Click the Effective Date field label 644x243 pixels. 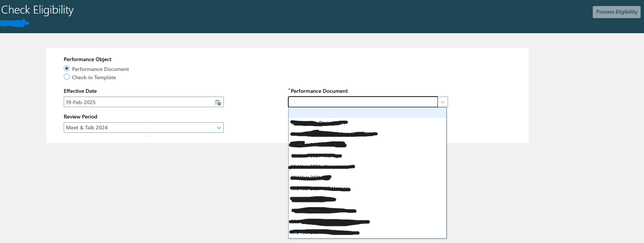(80, 91)
